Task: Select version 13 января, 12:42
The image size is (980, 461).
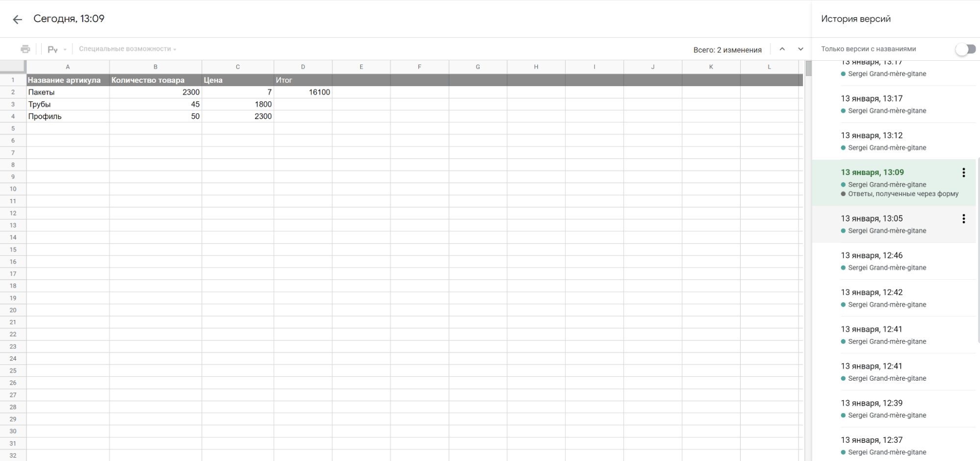Action: pyautogui.click(x=894, y=298)
